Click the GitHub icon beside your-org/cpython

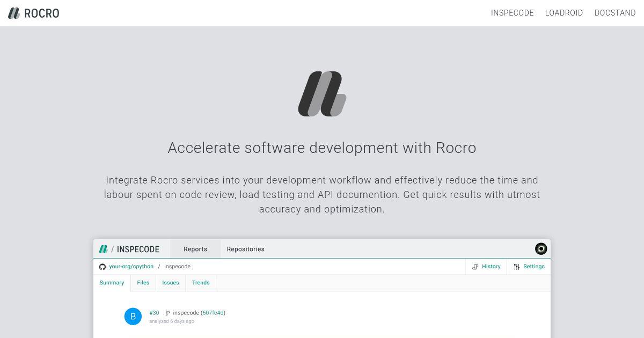pyautogui.click(x=103, y=267)
